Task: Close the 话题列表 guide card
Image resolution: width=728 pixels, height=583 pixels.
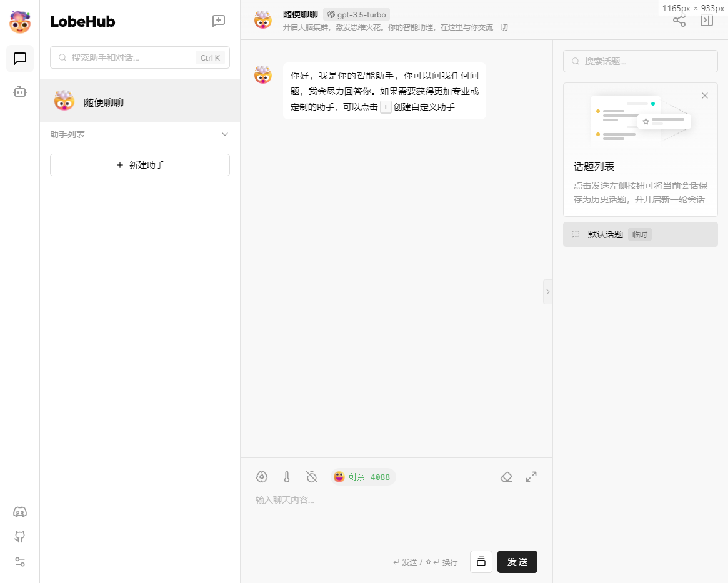Action: 705,96
